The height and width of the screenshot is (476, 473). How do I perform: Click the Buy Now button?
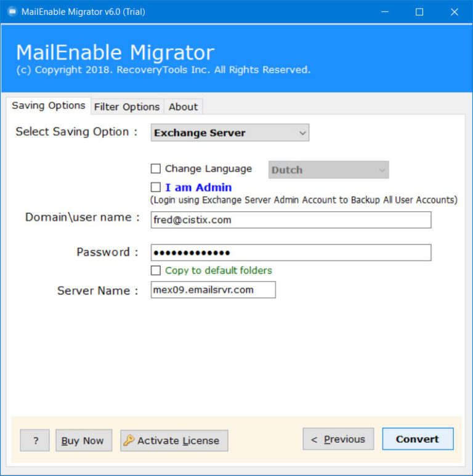(84, 440)
